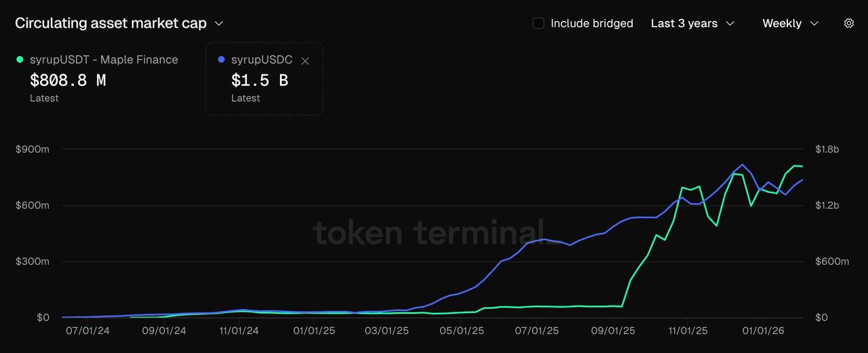The height and width of the screenshot is (353, 868).
Task: Click the chevron beside Weekly
Action: (814, 23)
